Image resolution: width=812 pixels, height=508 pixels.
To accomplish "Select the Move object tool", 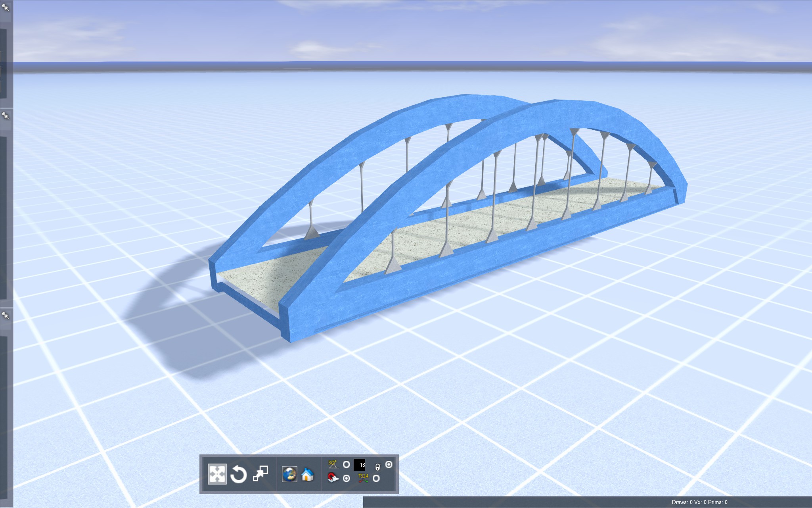I will point(217,474).
